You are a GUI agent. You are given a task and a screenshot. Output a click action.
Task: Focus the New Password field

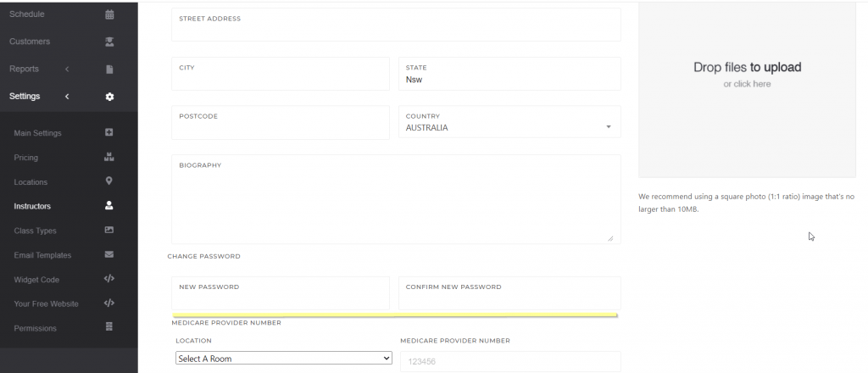(281, 298)
